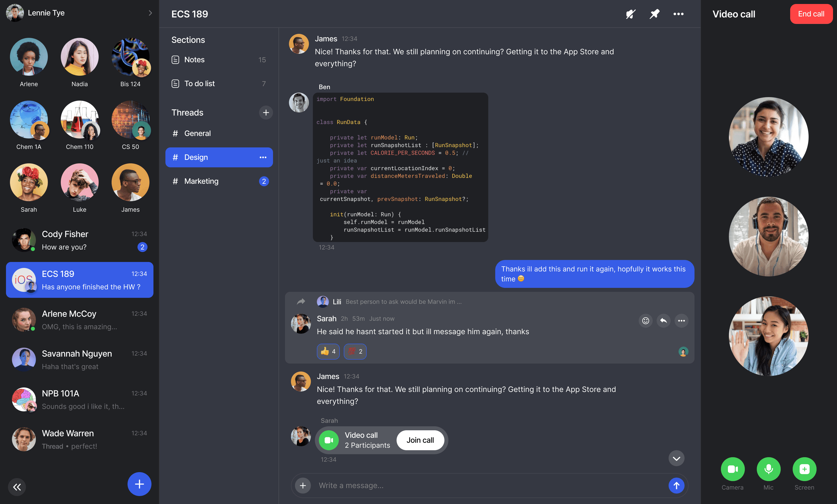Collapse the contacts sidebar with double chevron
The width and height of the screenshot is (837, 504).
tap(17, 487)
